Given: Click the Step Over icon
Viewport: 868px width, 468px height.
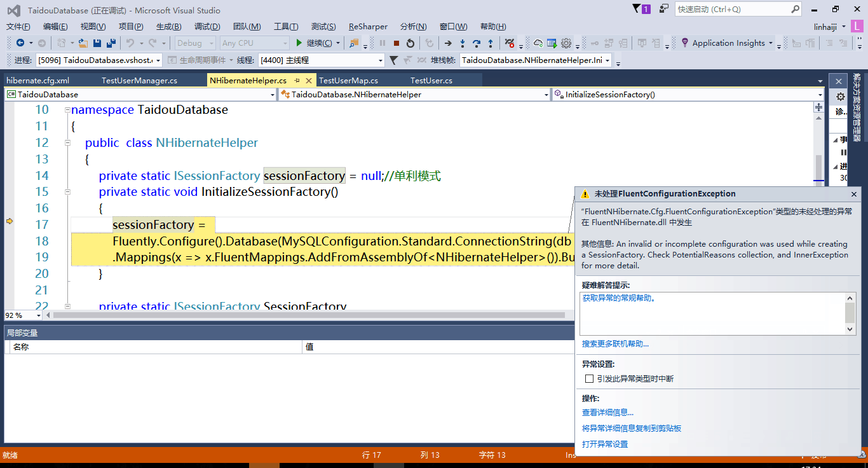Looking at the screenshot, I should (x=477, y=43).
